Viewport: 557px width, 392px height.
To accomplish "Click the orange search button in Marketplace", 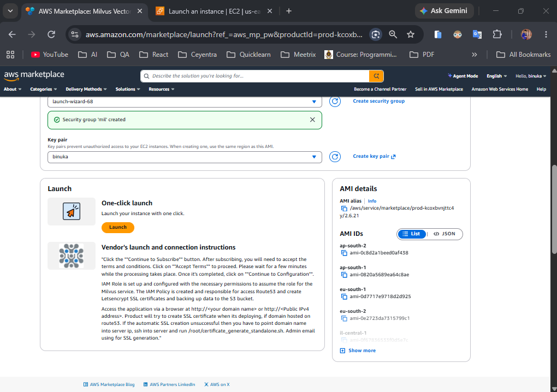I will 376,76.
